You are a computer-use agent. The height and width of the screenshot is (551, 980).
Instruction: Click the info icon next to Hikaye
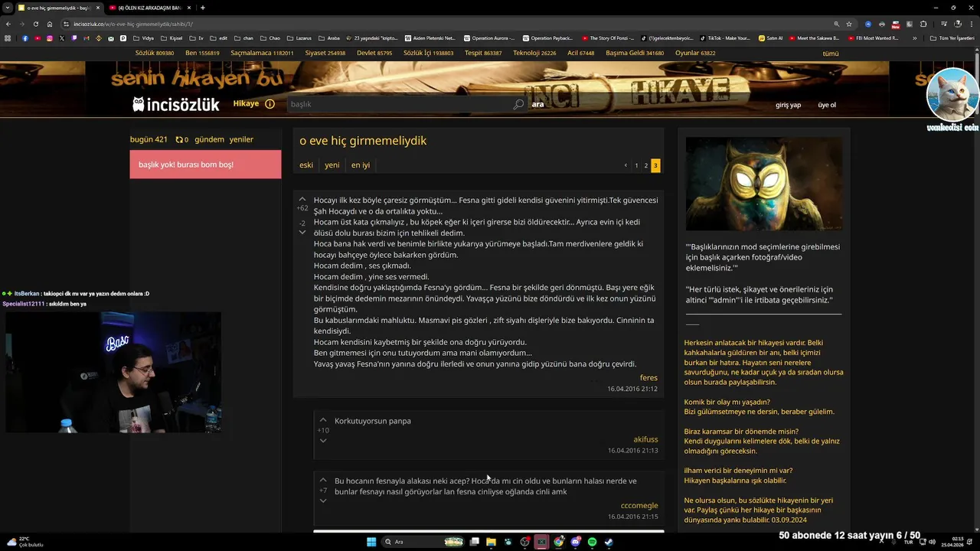[x=269, y=104]
